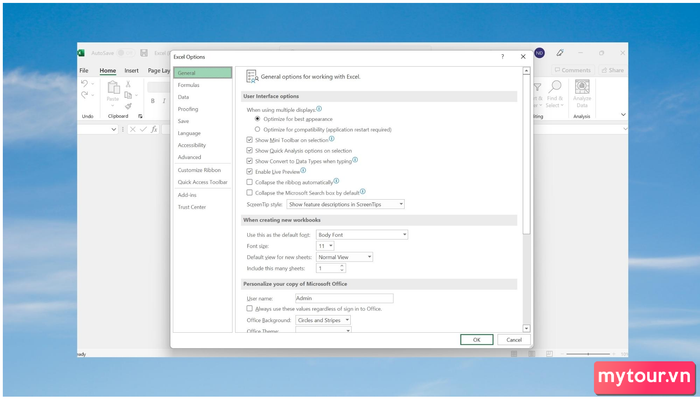Click the pen icon beside the avatar

tap(560, 53)
